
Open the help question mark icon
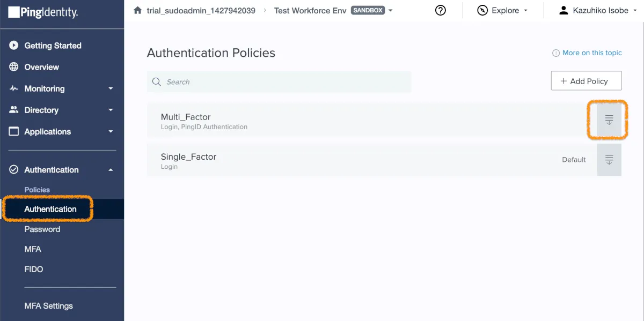(x=441, y=11)
